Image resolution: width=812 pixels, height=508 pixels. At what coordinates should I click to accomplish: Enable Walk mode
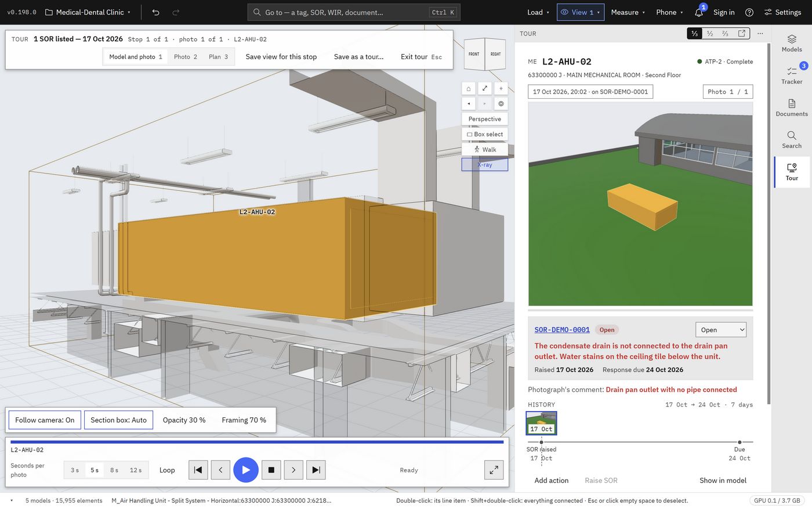tap(485, 149)
